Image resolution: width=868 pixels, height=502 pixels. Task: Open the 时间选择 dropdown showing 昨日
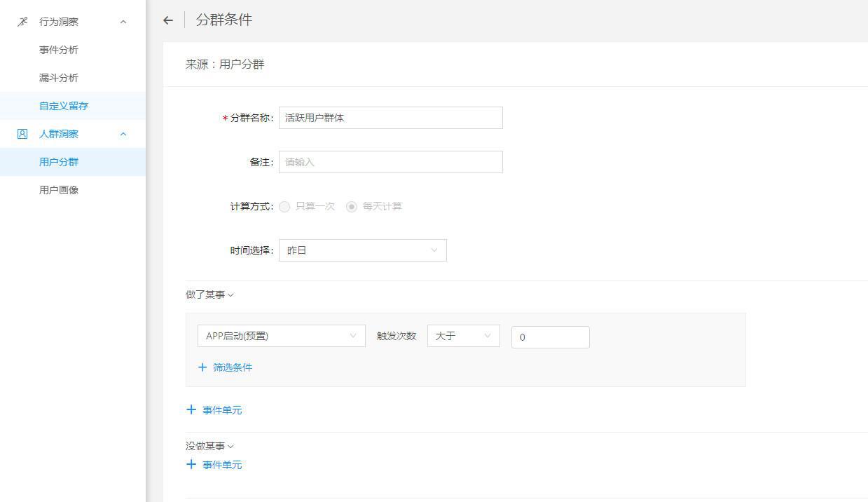(363, 250)
